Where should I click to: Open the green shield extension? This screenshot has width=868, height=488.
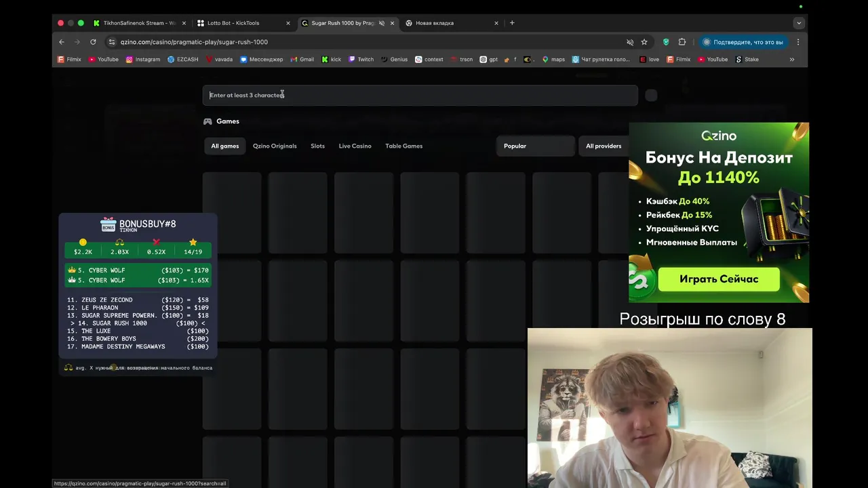[x=666, y=42]
